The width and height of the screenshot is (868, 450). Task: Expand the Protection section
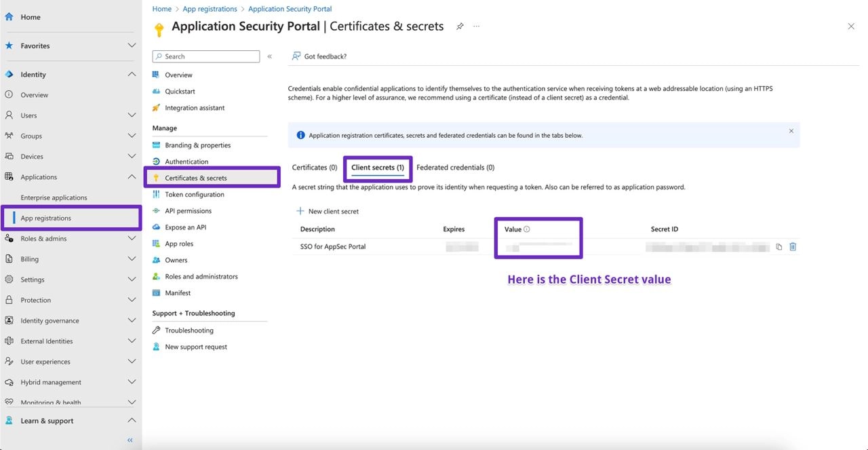[132, 300]
